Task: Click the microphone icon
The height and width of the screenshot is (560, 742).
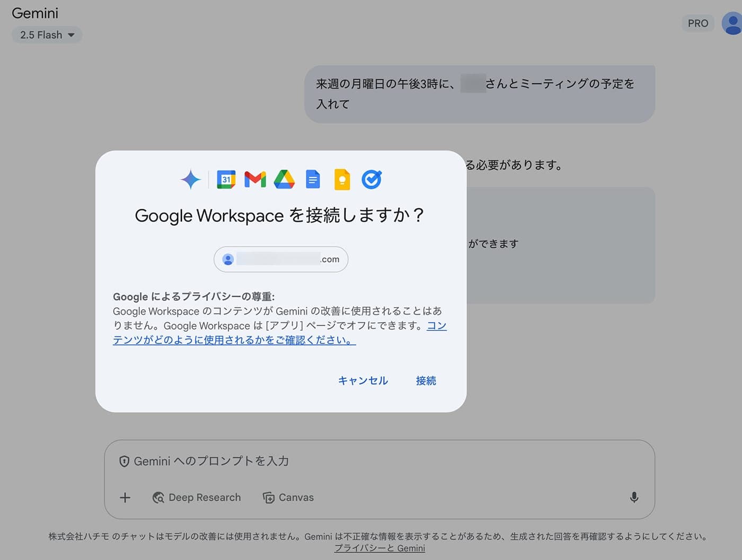Action: pos(634,497)
